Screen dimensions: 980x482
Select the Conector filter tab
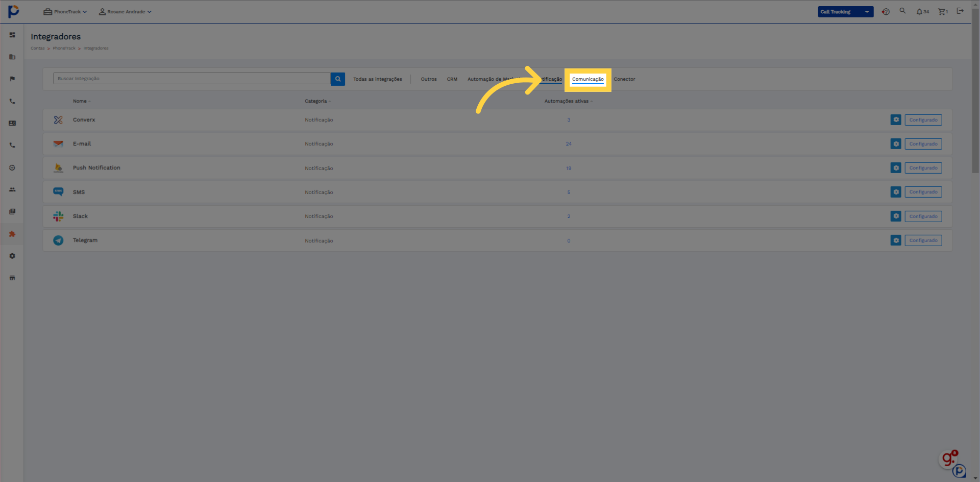pos(624,79)
